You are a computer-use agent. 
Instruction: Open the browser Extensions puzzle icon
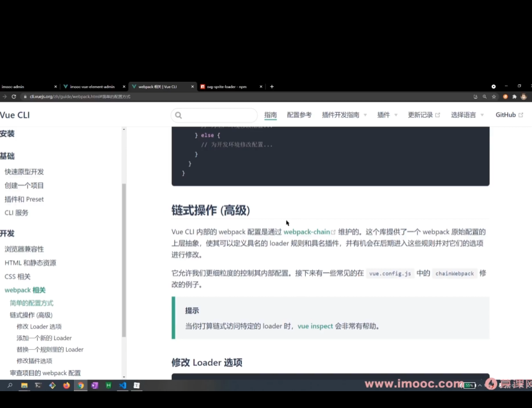[x=515, y=97]
